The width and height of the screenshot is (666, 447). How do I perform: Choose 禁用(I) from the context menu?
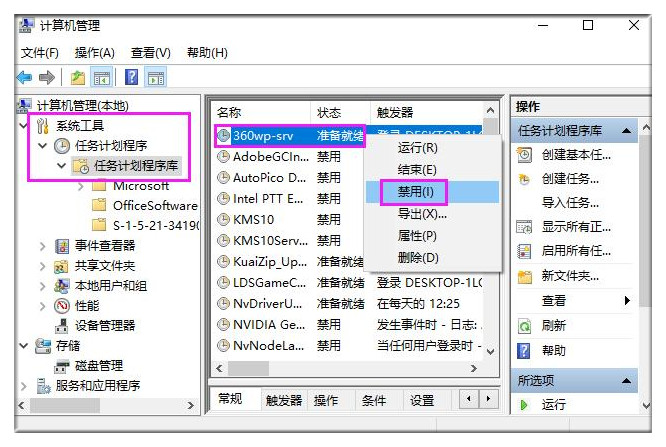(432, 192)
